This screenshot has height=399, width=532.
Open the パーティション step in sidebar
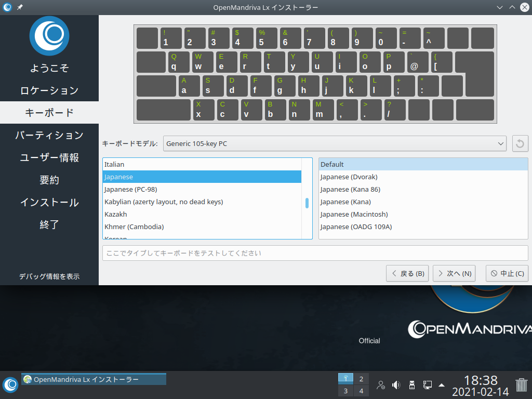click(49, 135)
